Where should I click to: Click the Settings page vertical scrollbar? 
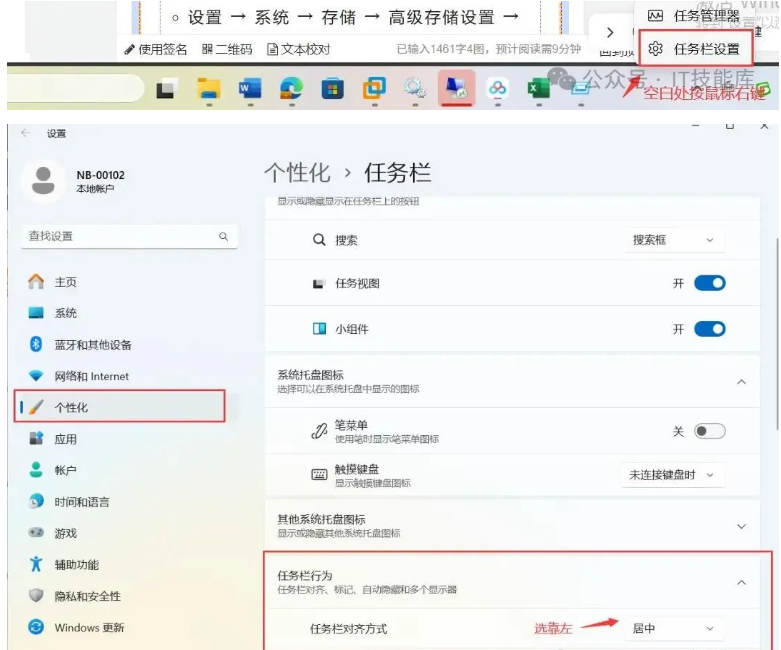[777, 334]
